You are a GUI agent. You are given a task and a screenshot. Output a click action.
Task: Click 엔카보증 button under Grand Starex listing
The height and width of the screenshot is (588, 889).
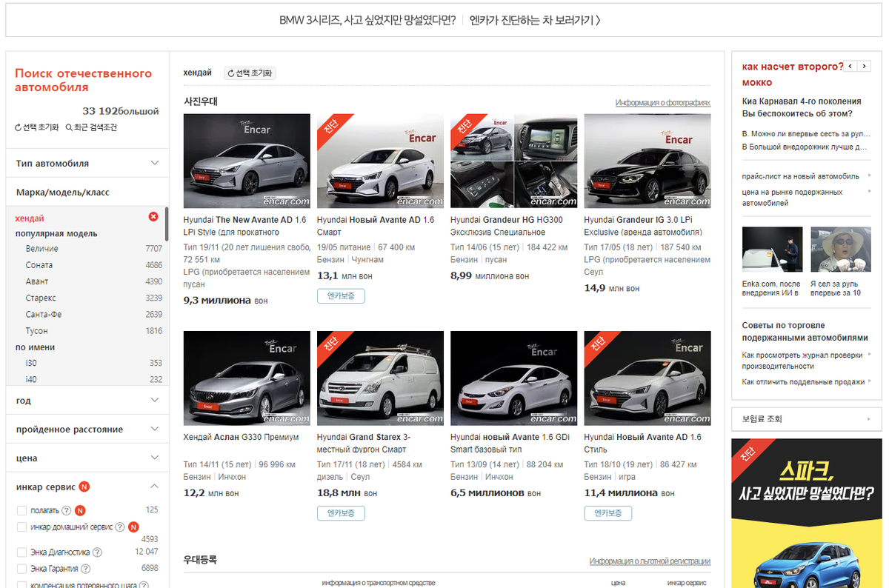click(x=341, y=513)
